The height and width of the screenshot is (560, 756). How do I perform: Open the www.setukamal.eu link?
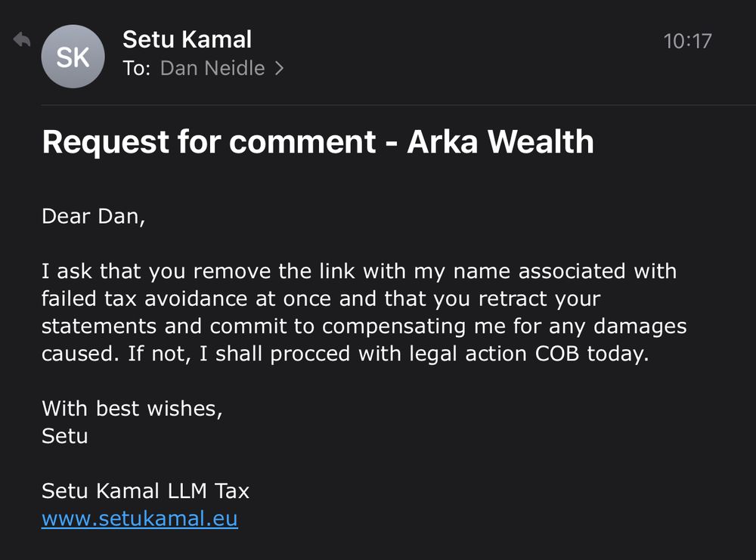[x=140, y=518]
